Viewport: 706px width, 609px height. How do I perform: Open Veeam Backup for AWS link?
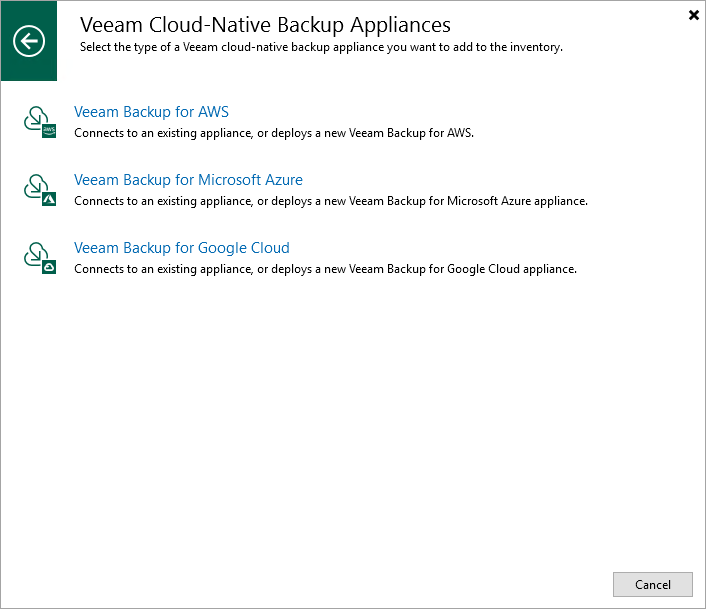point(151,112)
